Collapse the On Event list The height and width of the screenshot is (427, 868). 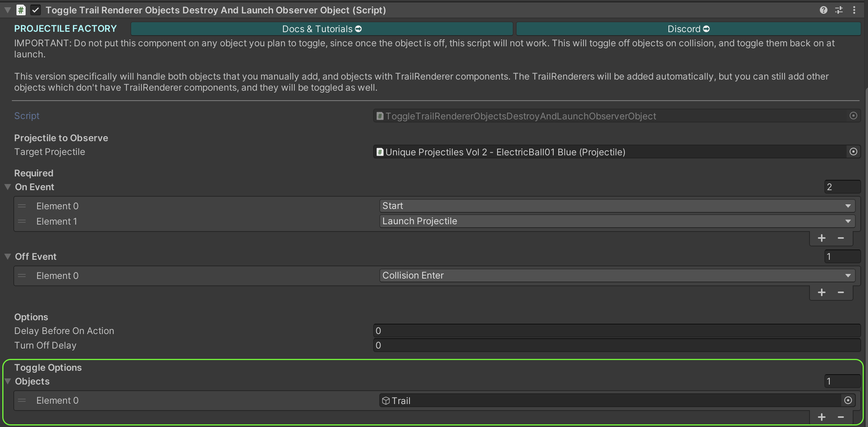tap(8, 187)
